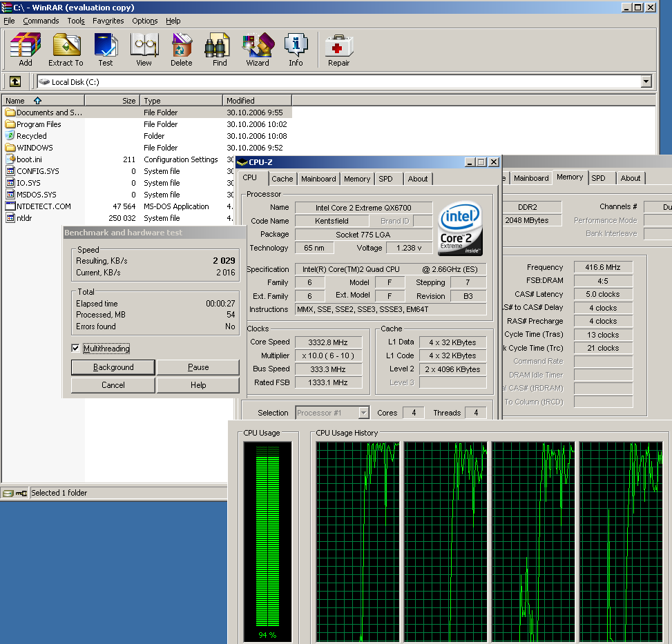Open the File menu

click(9, 21)
